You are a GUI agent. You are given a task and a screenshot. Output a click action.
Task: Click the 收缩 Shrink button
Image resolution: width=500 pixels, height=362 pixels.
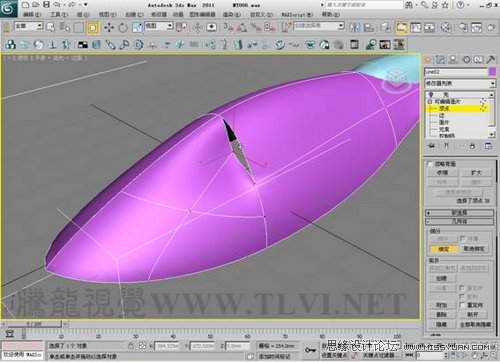click(442, 173)
